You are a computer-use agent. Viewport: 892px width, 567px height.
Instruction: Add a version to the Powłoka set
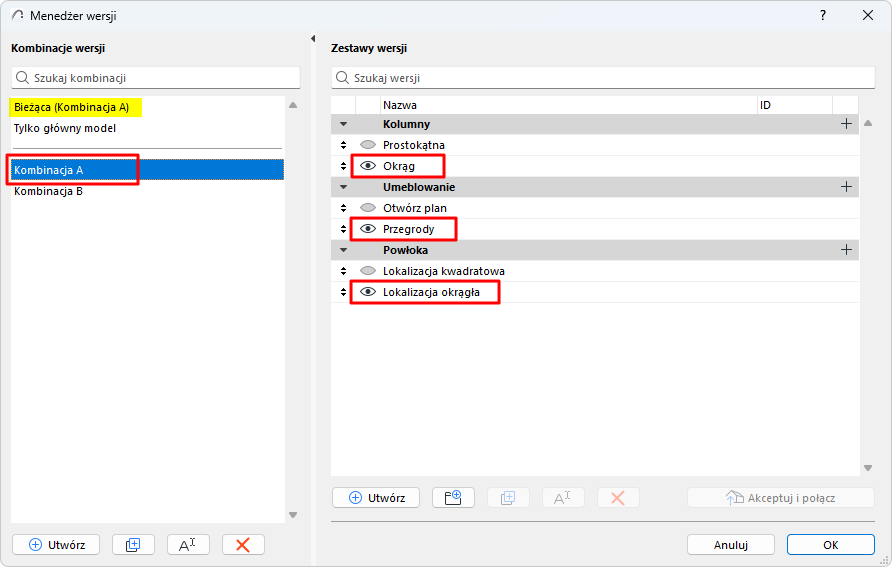click(846, 250)
